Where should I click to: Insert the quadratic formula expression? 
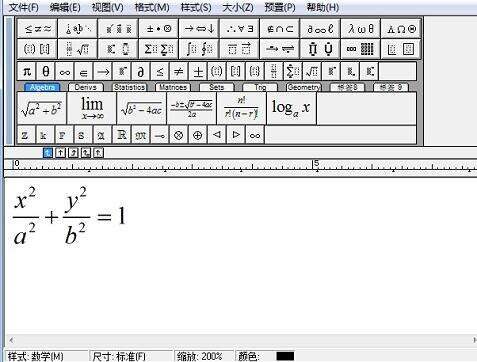coord(192,108)
